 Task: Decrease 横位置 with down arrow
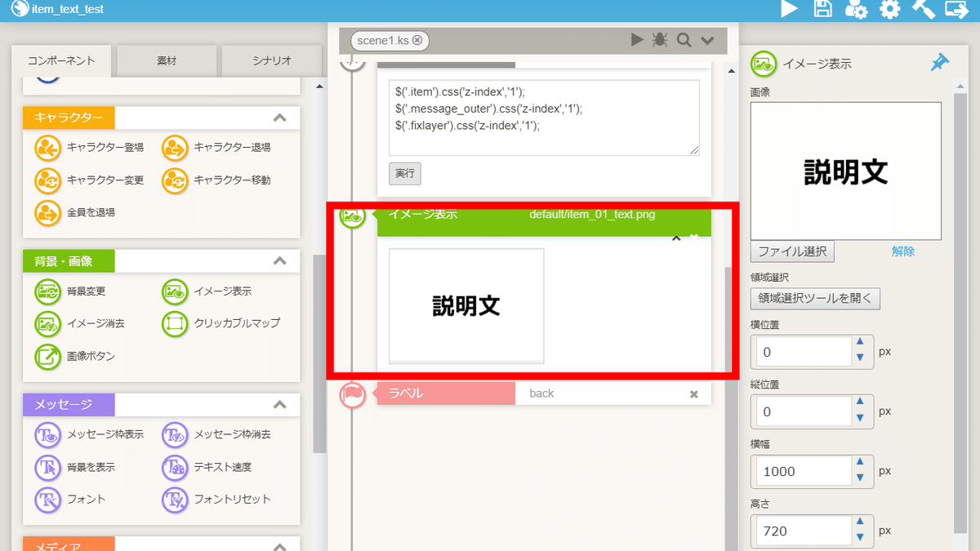click(859, 358)
